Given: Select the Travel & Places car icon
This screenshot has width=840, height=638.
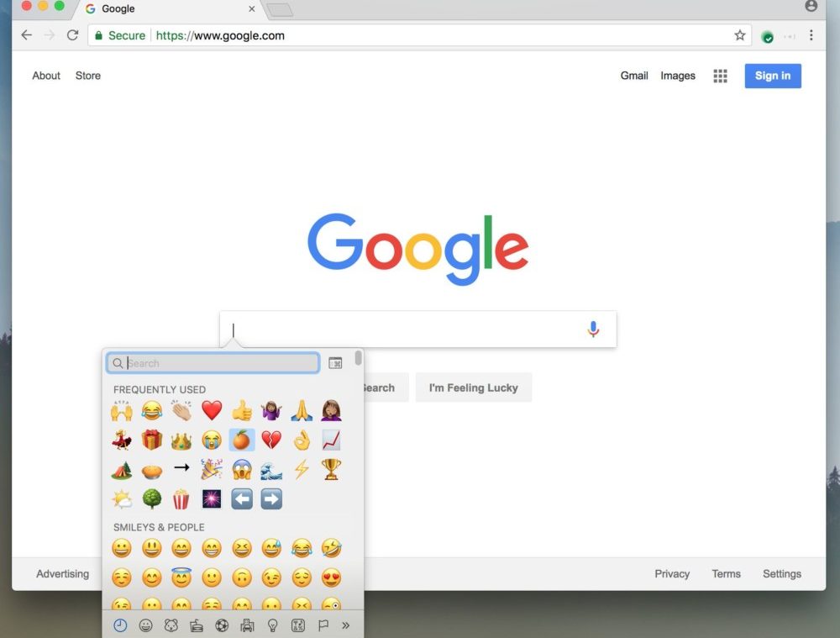Looking at the screenshot, I should (x=247, y=625).
